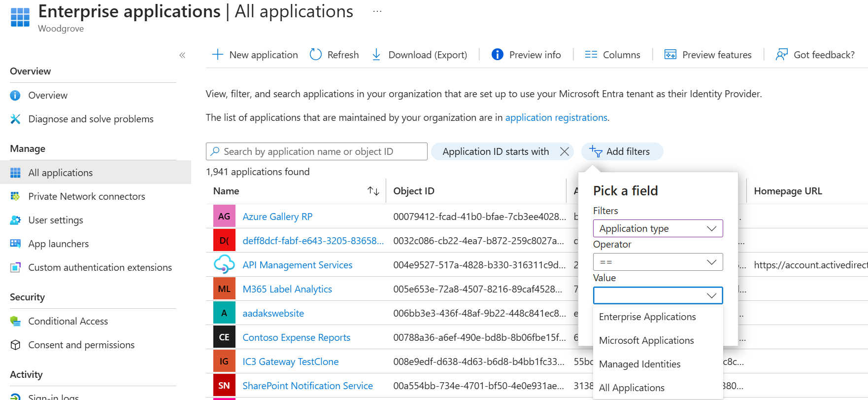Image resolution: width=868 pixels, height=400 pixels.
Task: Go to Conditional Access in sidebar
Action: point(68,321)
